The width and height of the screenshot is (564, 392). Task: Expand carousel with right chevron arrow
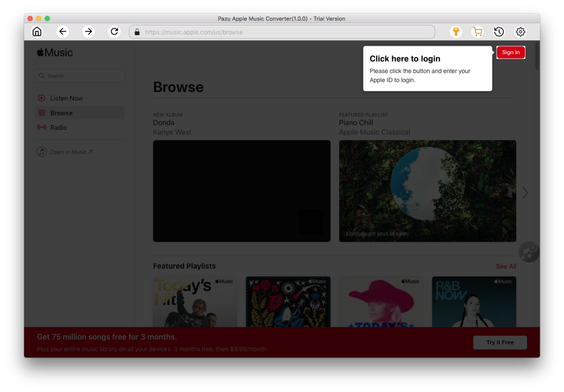[525, 193]
